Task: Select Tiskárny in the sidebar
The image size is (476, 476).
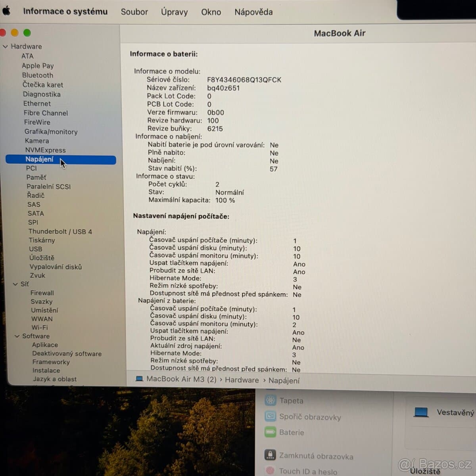Action: coord(42,240)
